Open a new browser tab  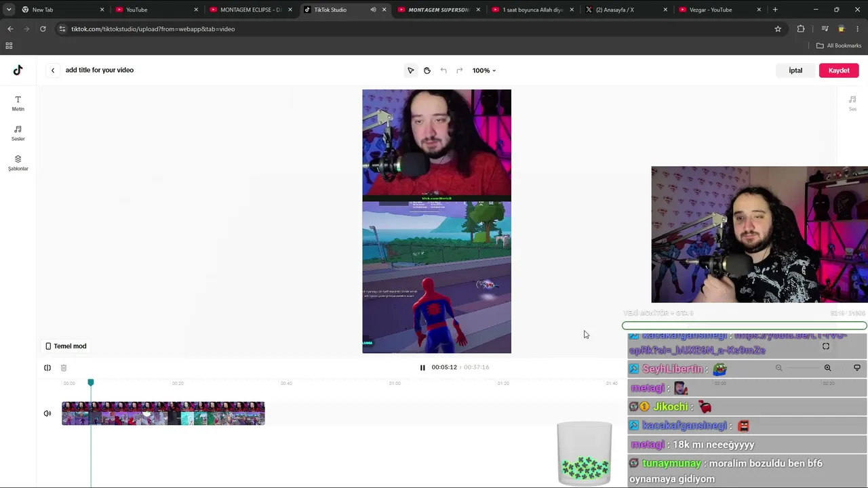coord(775,9)
